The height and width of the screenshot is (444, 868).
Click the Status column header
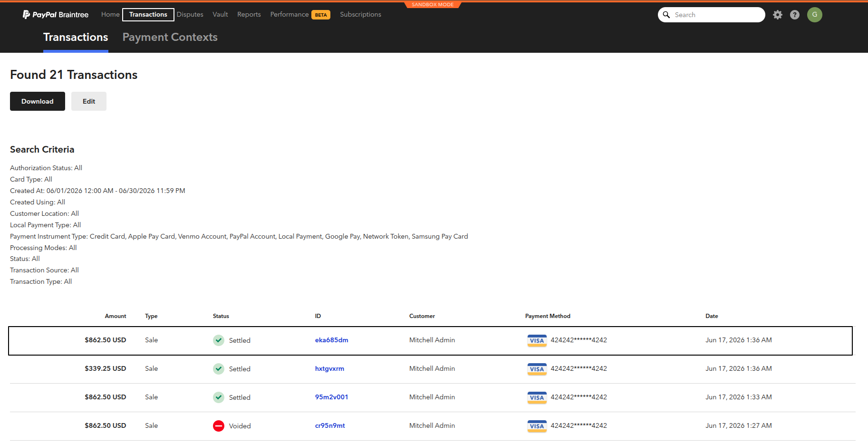tap(221, 316)
